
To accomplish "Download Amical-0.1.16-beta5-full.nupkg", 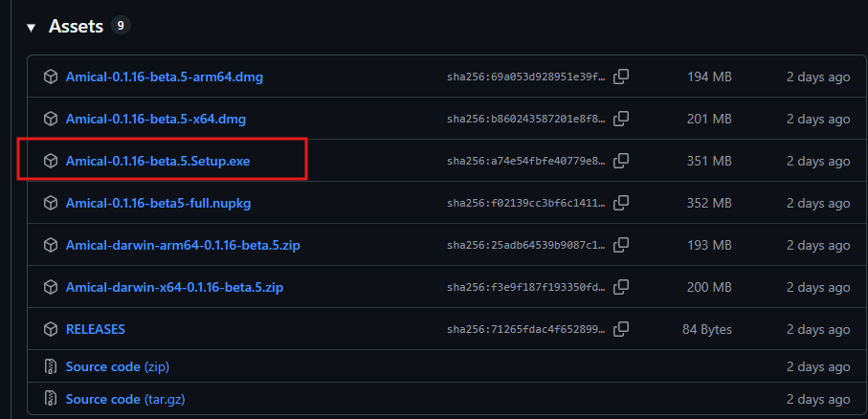I will click(158, 203).
